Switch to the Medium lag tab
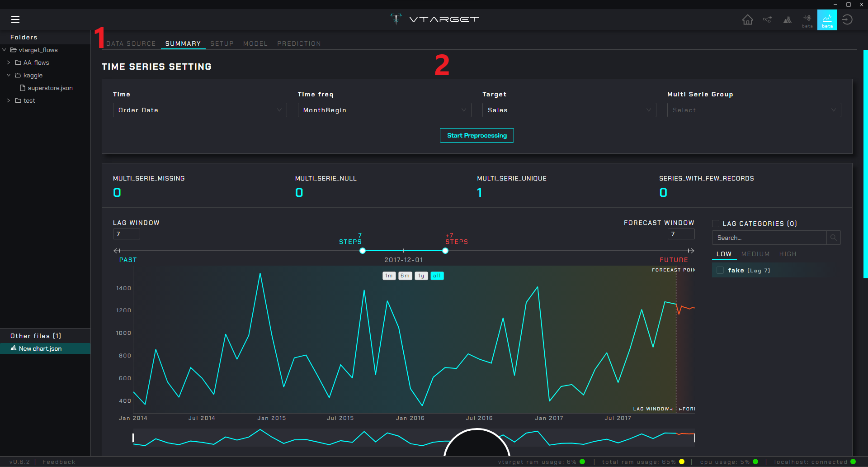868x467 pixels. 755,254
